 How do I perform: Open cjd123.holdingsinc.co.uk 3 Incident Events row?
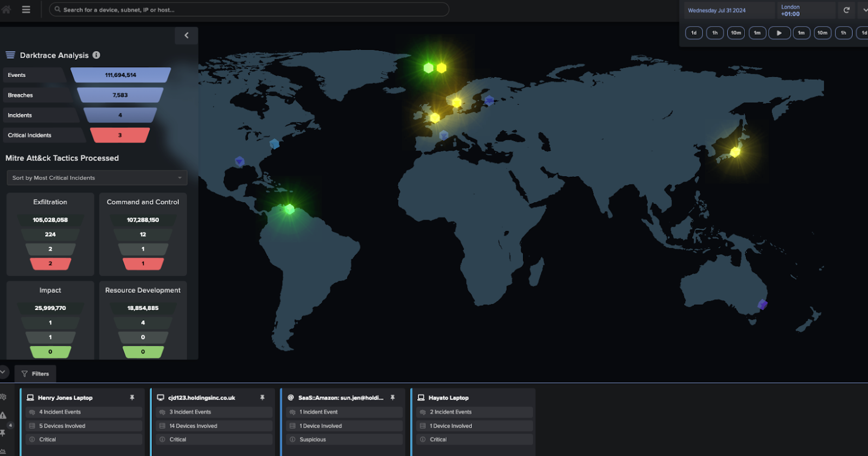[x=214, y=412]
